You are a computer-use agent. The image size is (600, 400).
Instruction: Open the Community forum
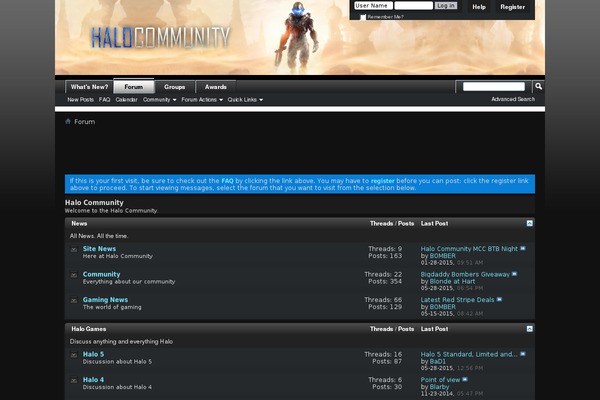click(101, 274)
